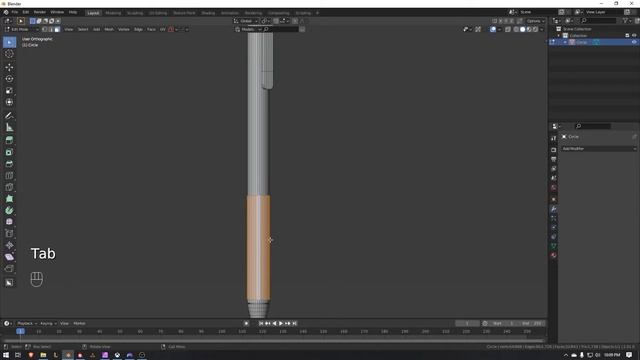
Task: Open Global transform orientation dropdown
Action: (246, 21)
